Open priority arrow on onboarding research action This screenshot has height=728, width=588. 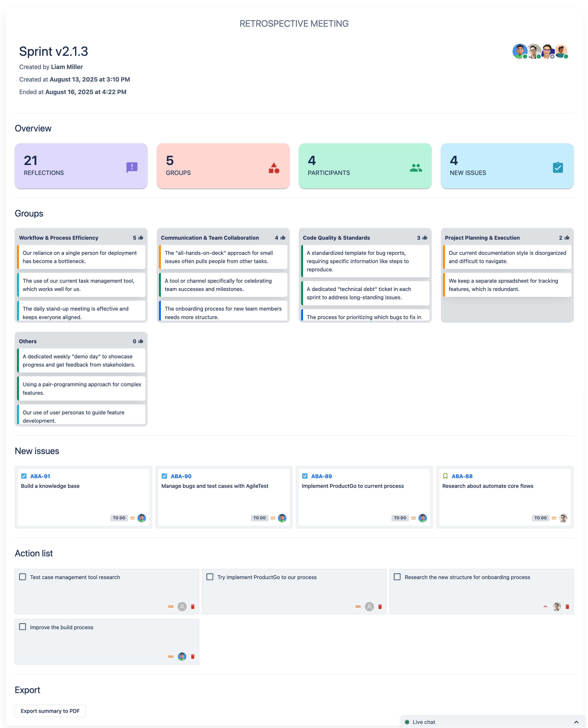point(545,607)
